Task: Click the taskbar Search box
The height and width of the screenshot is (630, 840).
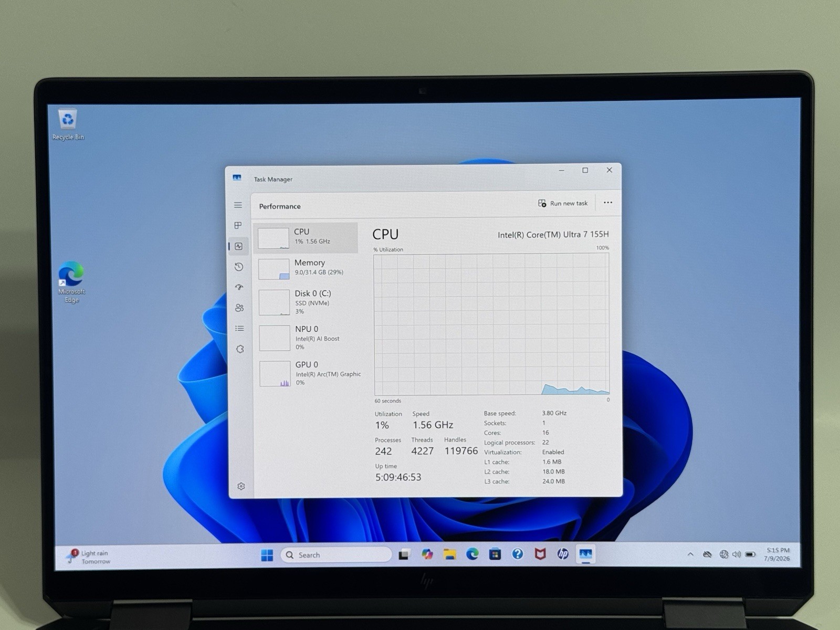Action: point(337,555)
